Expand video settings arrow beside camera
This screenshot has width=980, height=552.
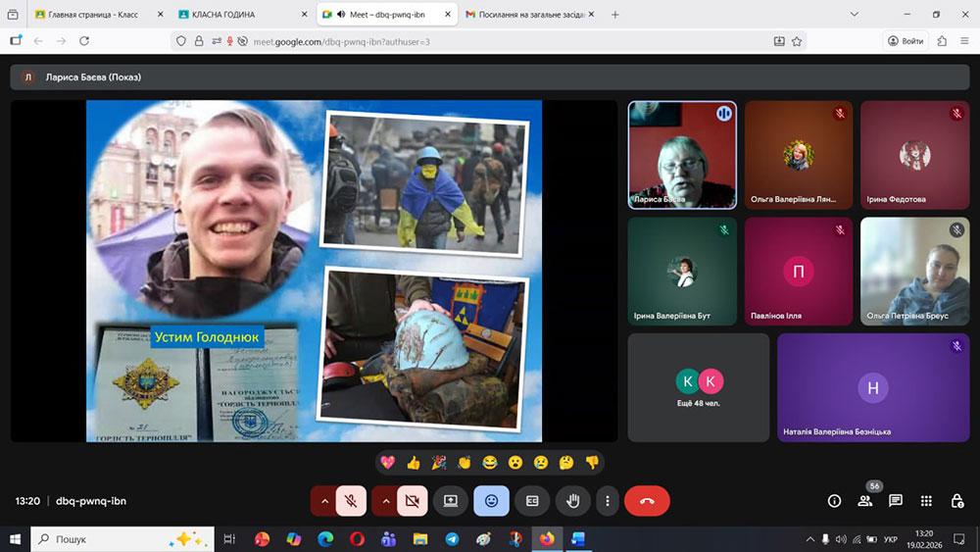coord(384,501)
